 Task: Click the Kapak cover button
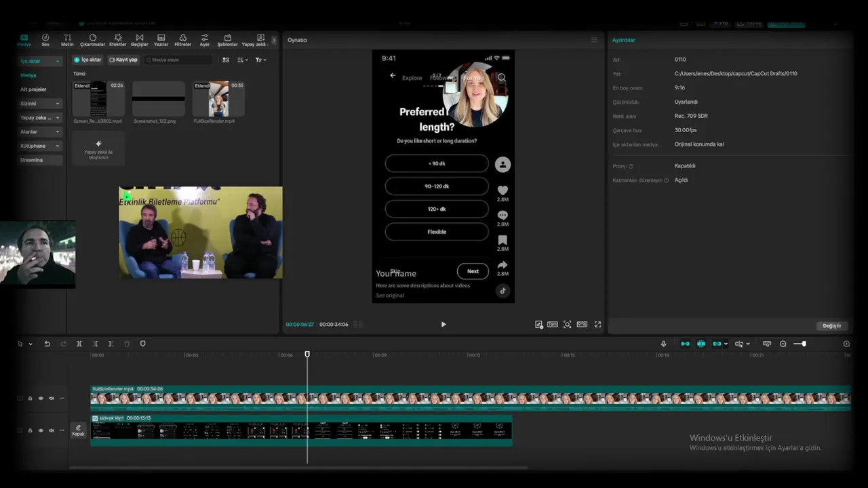click(78, 430)
